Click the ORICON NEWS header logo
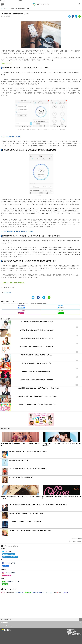 click(x=41, y=4)
